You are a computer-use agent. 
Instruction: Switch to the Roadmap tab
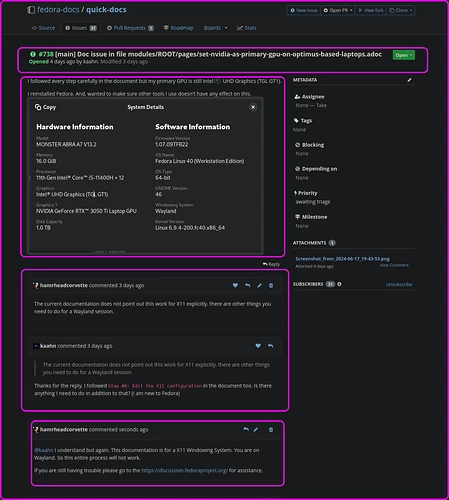pyautogui.click(x=178, y=28)
